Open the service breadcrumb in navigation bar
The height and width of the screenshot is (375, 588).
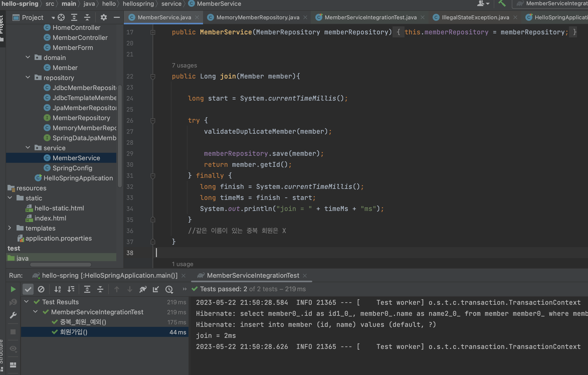[171, 4]
